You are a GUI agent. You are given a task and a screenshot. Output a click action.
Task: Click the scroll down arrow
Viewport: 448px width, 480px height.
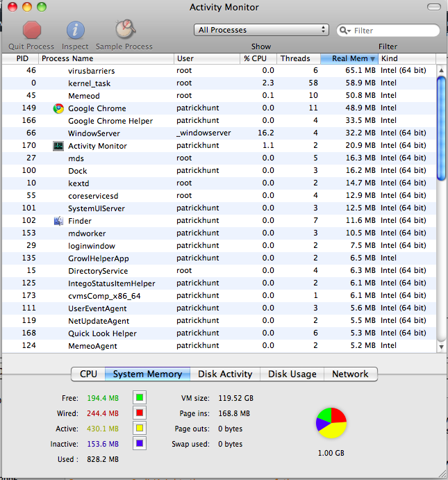[x=441, y=347]
